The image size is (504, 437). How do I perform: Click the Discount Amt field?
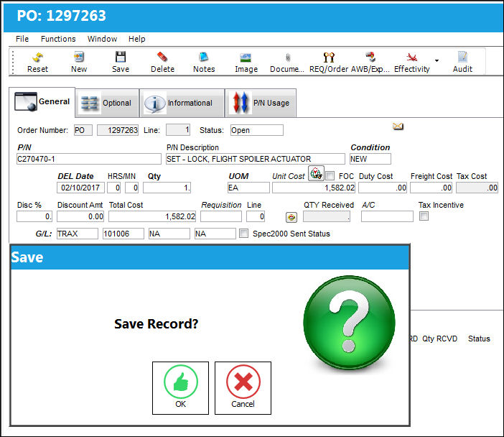pyautogui.click(x=80, y=216)
